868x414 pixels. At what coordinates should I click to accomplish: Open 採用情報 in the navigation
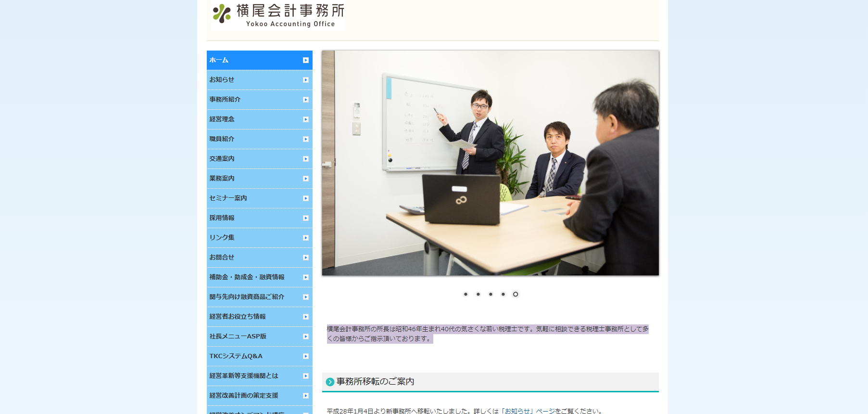click(260, 218)
